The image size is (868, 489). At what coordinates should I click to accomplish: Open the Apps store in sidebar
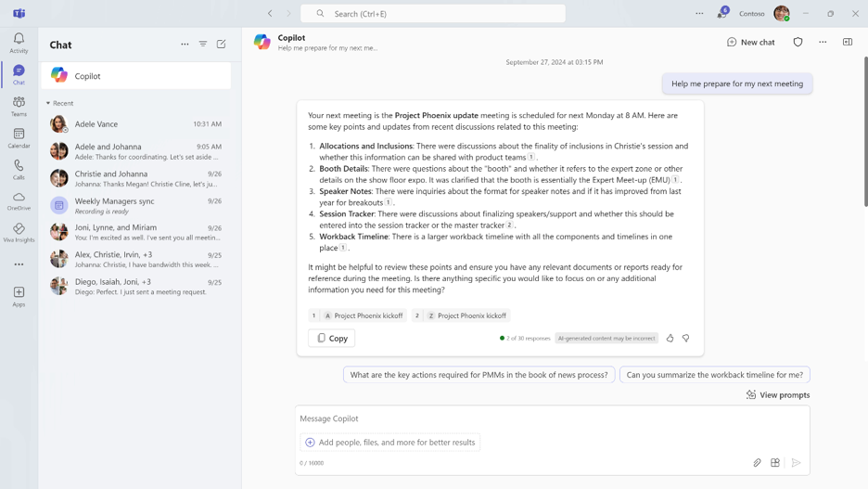pyautogui.click(x=19, y=296)
